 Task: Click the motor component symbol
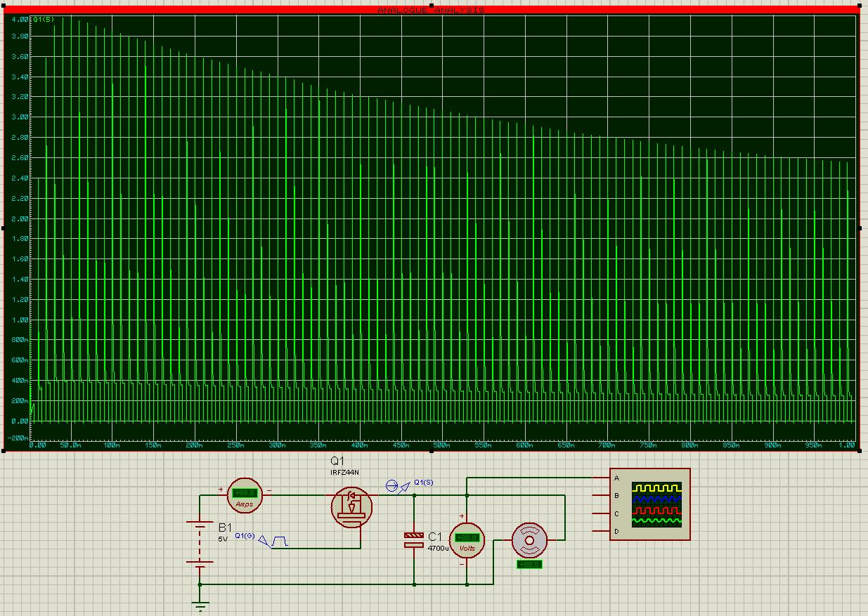click(x=529, y=541)
